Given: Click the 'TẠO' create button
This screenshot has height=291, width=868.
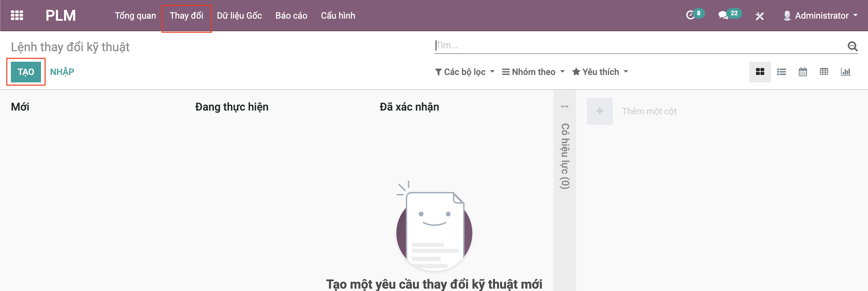Looking at the screenshot, I should coord(26,72).
